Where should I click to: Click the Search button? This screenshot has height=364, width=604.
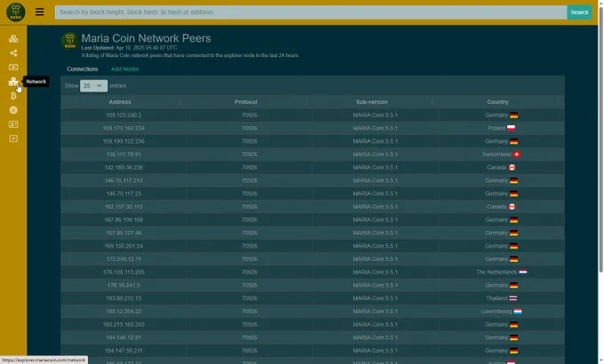click(579, 12)
